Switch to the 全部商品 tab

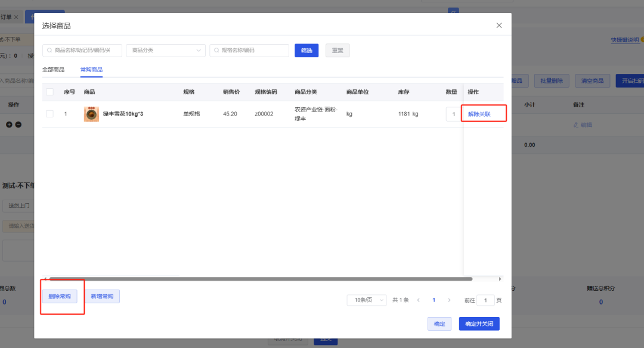[x=53, y=70]
